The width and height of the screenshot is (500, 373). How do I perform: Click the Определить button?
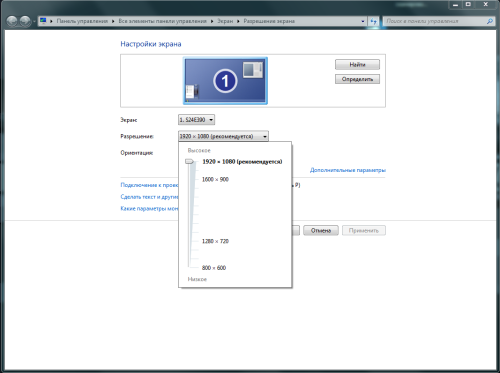357,79
